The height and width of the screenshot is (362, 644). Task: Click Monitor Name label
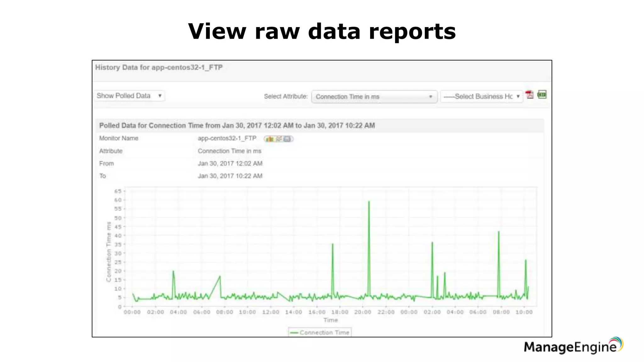119,138
